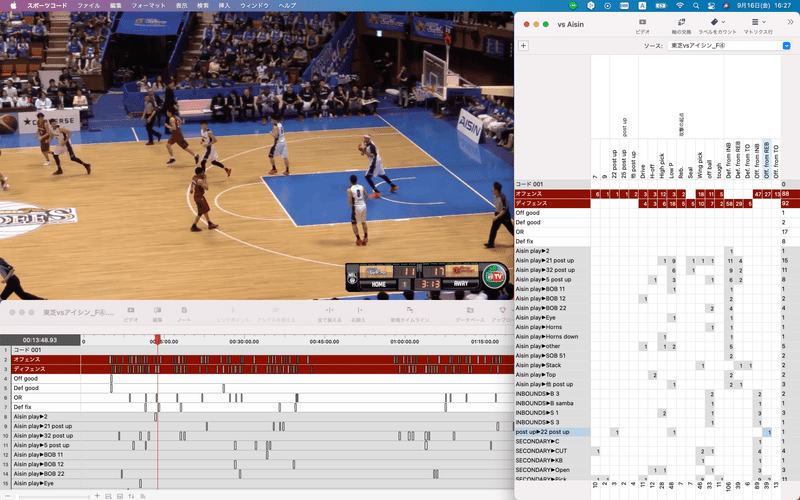
Task: Click the plus button in the matrix window
Action: pos(523,45)
